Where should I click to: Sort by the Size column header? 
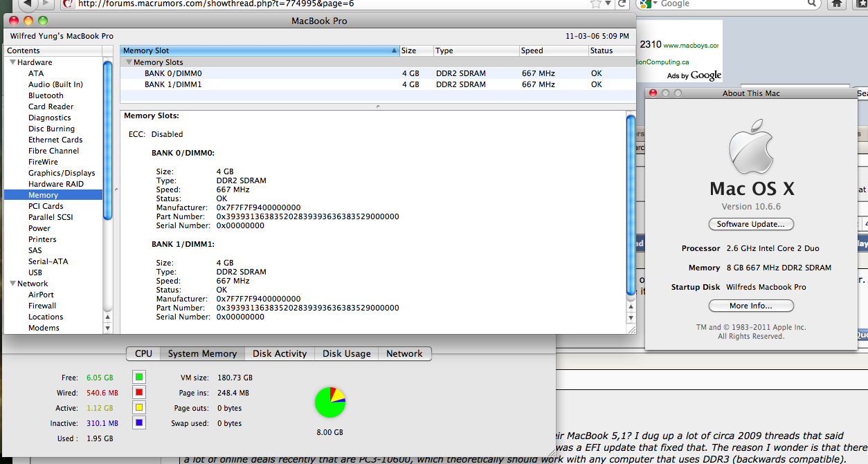click(x=417, y=50)
